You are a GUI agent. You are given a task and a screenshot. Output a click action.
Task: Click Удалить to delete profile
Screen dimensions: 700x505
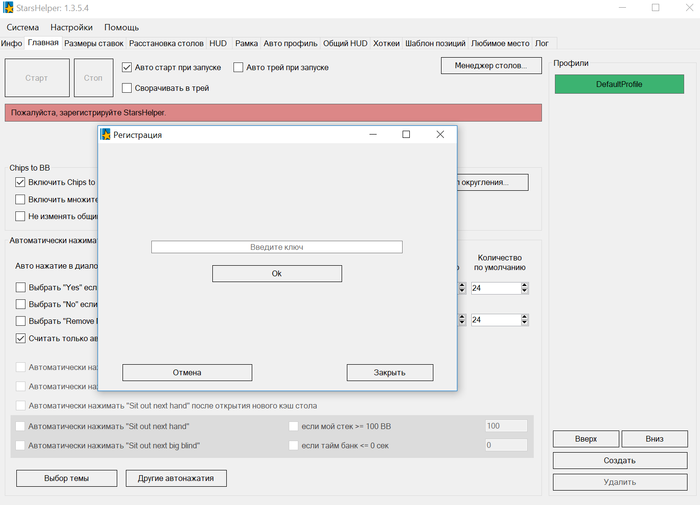pyautogui.click(x=620, y=482)
